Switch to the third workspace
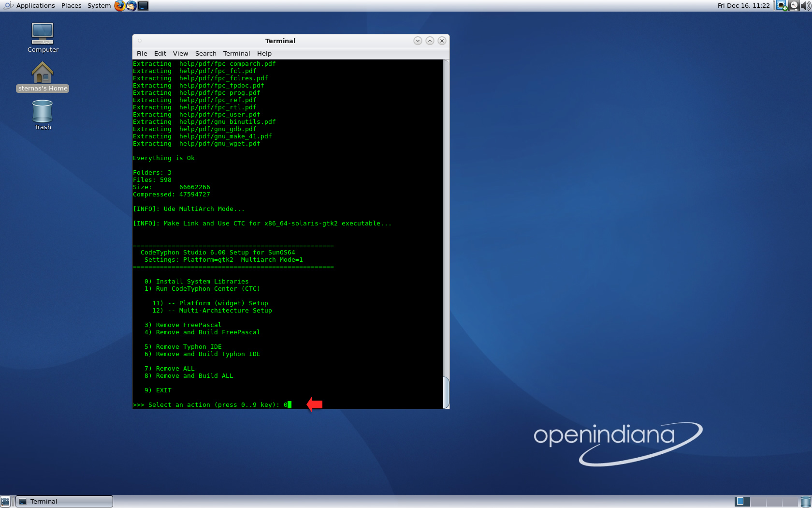 774,502
